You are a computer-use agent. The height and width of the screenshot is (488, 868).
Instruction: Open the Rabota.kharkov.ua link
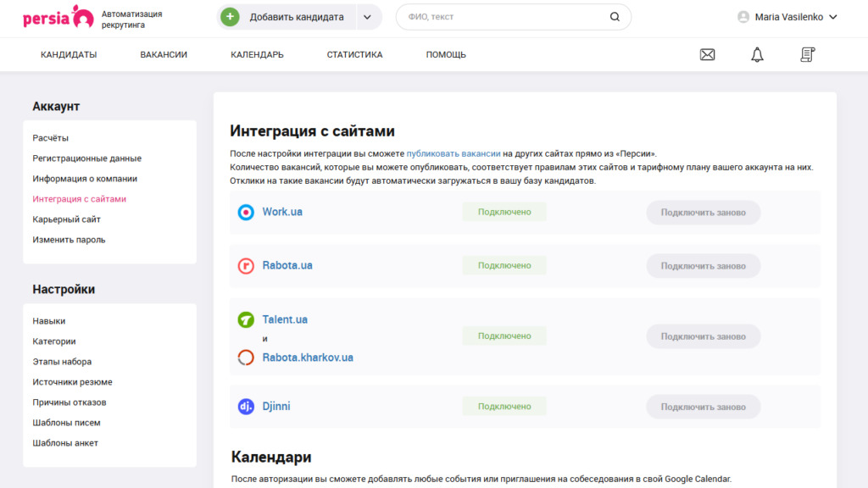point(308,358)
